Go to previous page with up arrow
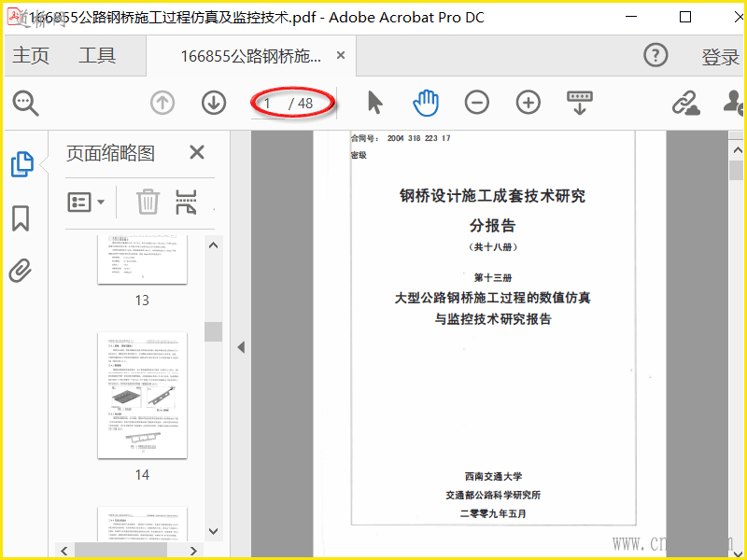The width and height of the screenshot is (747, 560). click(162, 103)
